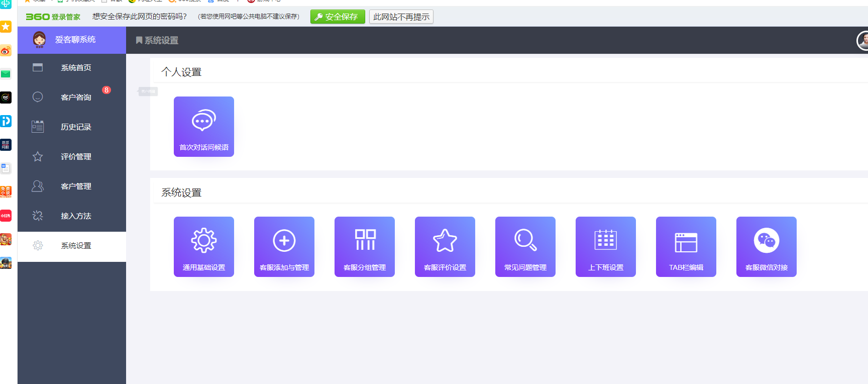Image resolution: width=868 pixels, height=384 pixels.
Task: Open the 客服微信对接 WeChat tile
Action: click(766, 247)
